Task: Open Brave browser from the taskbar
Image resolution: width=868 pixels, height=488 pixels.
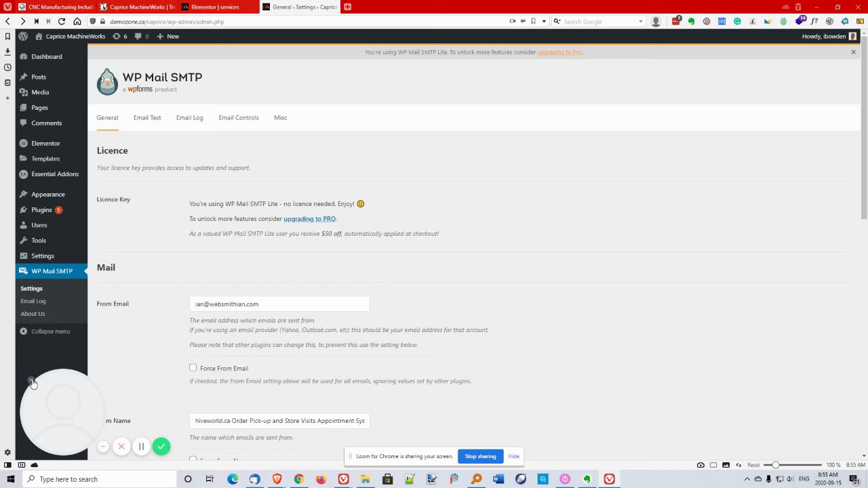Action: coord(277,479)
